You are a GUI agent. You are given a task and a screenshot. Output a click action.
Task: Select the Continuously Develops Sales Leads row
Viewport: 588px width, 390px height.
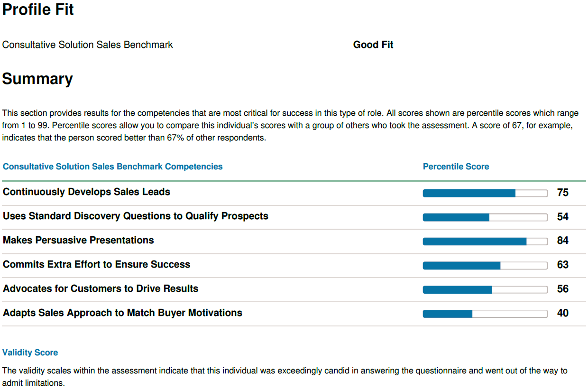294,193
